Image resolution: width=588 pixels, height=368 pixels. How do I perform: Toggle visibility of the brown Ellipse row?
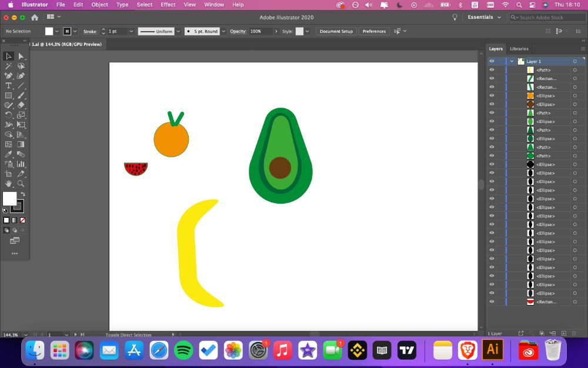(x=492, y=104)
